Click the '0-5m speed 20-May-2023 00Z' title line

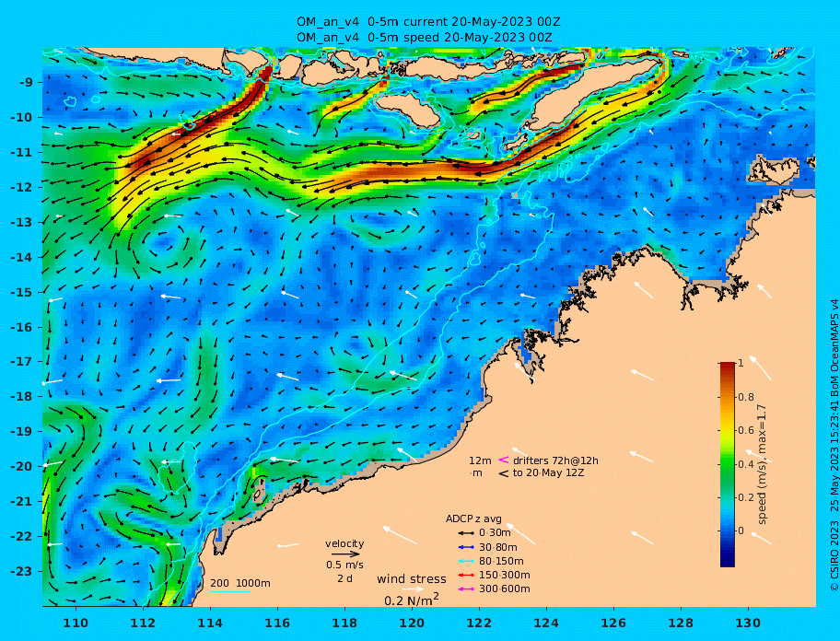pos(423,38)
